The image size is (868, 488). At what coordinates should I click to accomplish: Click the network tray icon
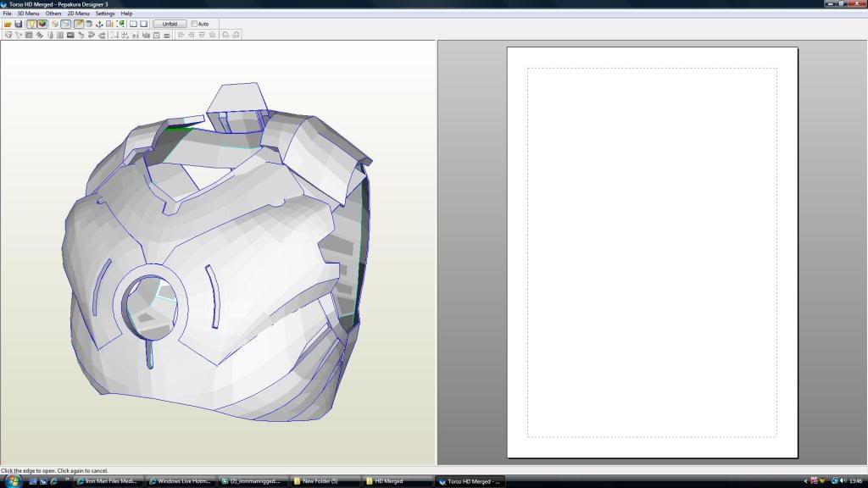coord(834,481)
